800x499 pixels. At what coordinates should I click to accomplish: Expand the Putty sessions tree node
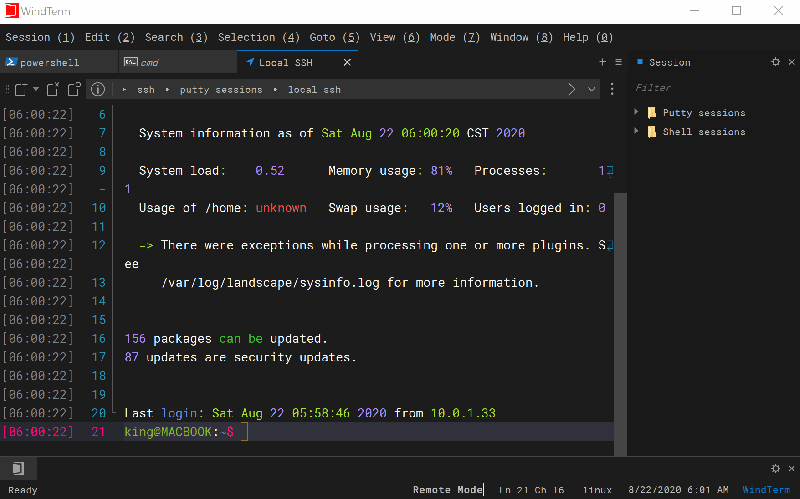[x=636, y=112]
